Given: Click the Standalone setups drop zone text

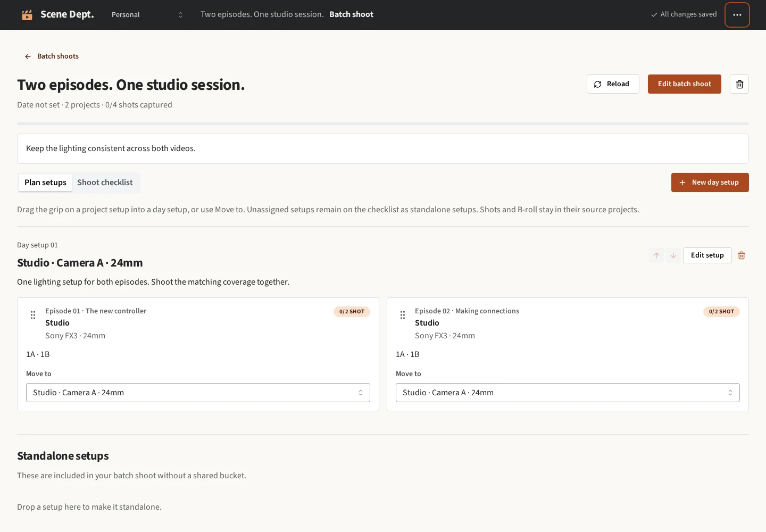Looking at the screenshot, I should tap(89, 507).
